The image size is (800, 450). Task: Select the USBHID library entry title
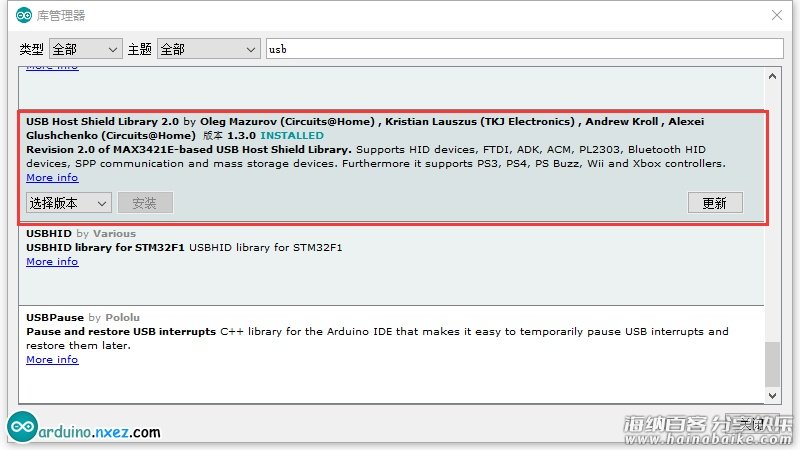49,233
